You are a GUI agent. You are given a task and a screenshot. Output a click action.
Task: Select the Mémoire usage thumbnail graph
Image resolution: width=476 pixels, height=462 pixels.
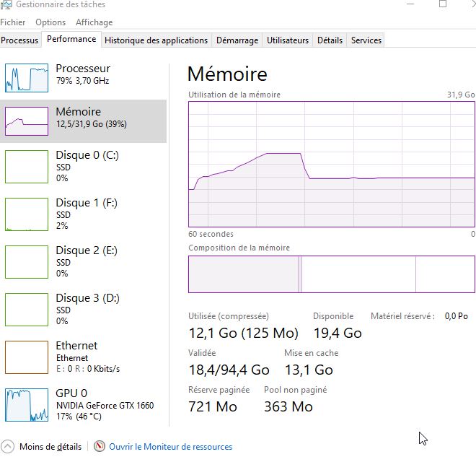pos(27,121)
